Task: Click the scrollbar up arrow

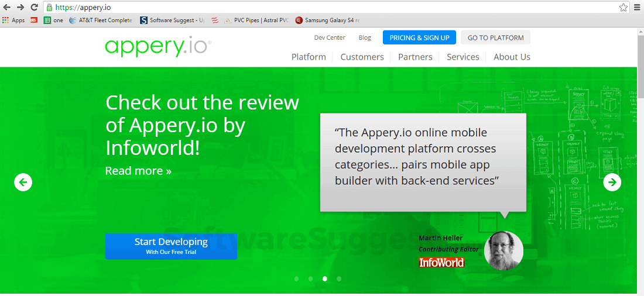Action: pyautogui.click(x=640, y=31)
